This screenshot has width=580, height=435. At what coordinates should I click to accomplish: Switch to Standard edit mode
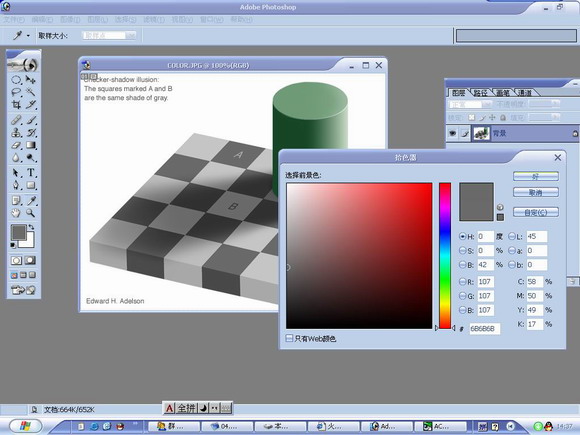(x=16, y=260)
